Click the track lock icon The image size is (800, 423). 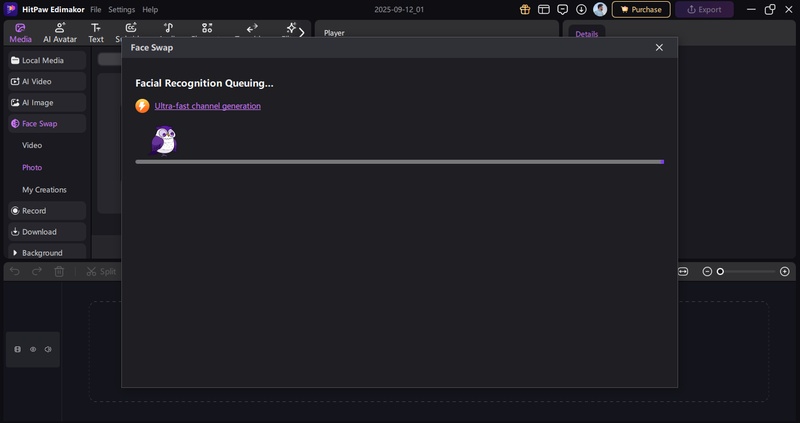[18, 350]
